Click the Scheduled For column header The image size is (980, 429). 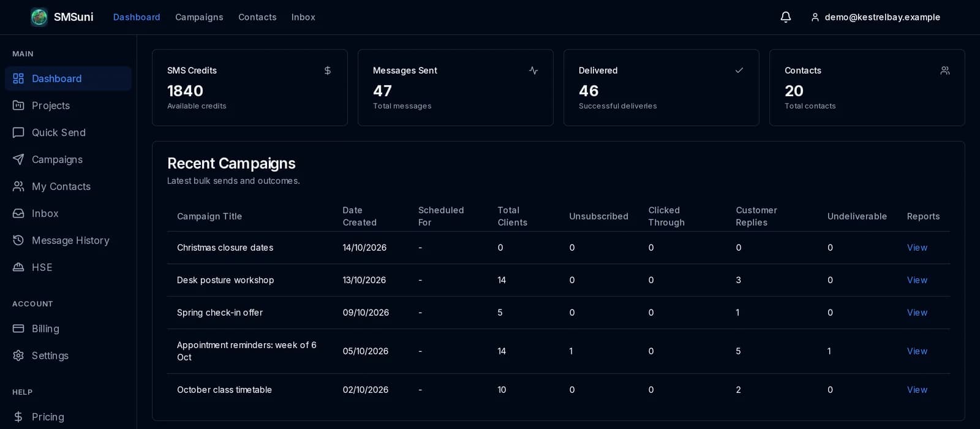(x=441, y=216)
